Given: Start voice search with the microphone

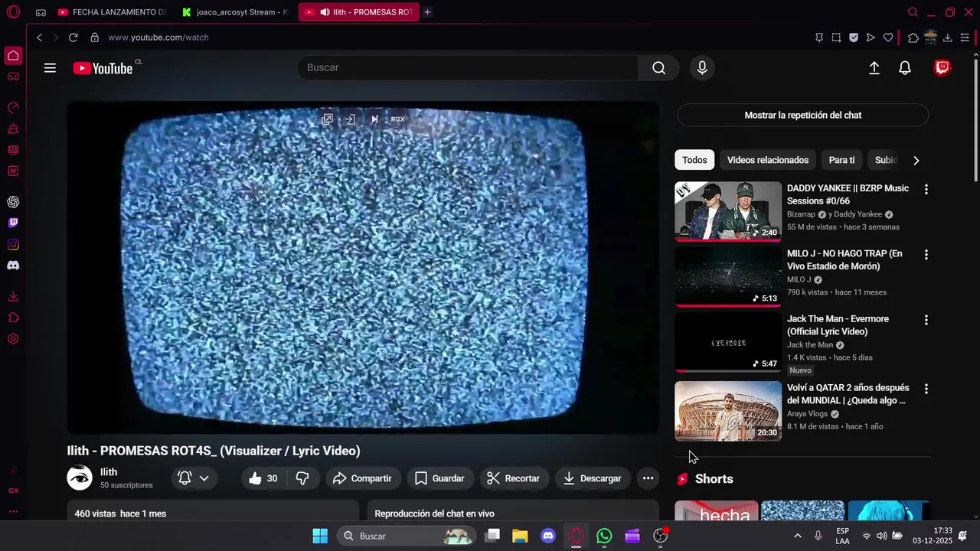Looking at the screenshot, I should 702,68.
